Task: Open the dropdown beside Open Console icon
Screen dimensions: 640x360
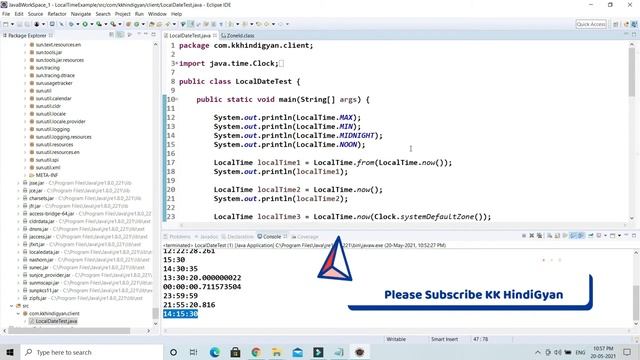Action: [619, 236]
